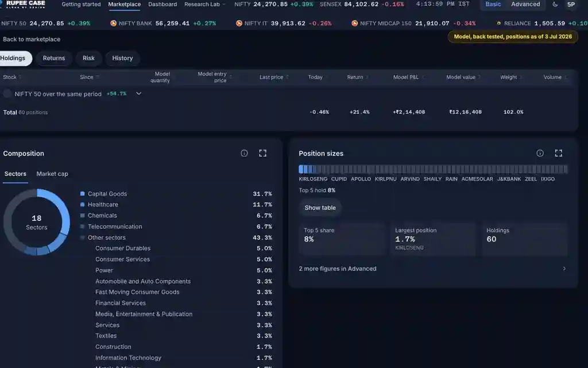Sort holdings by the Stock column
588x368 pixels.
(x=12, y=77)
